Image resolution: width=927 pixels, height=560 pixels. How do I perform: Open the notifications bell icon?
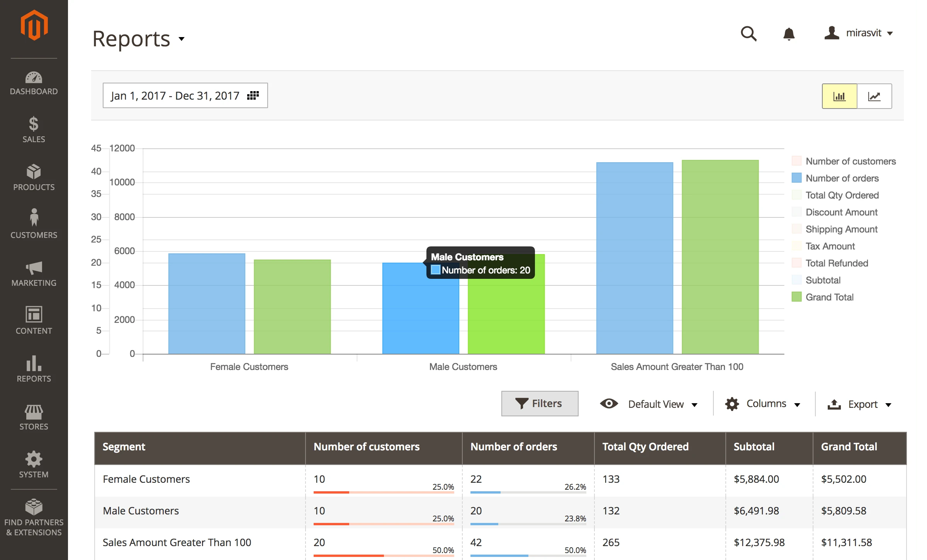(x=789, y=34)
